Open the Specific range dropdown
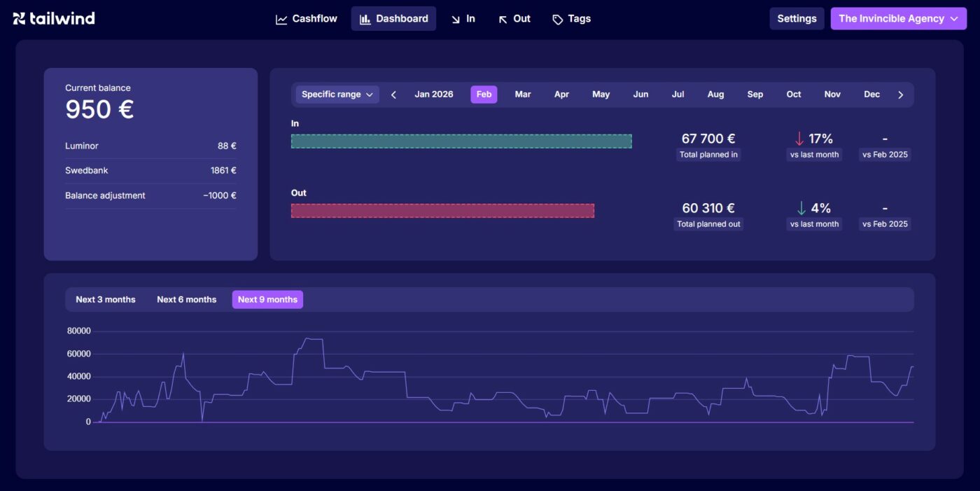This screenshot has width=980, height=491. pyautogui.click(x=337, y=95)
